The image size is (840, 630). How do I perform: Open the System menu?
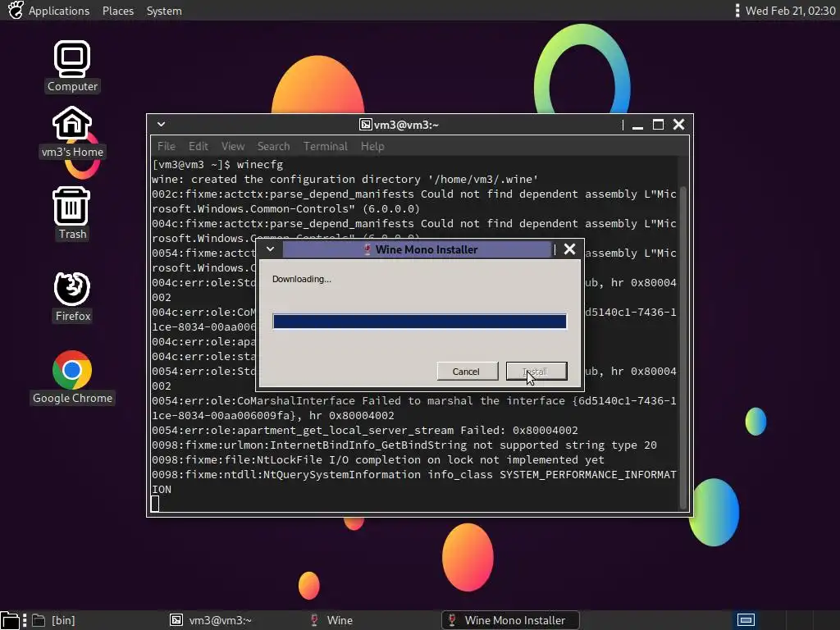[164, 11]
